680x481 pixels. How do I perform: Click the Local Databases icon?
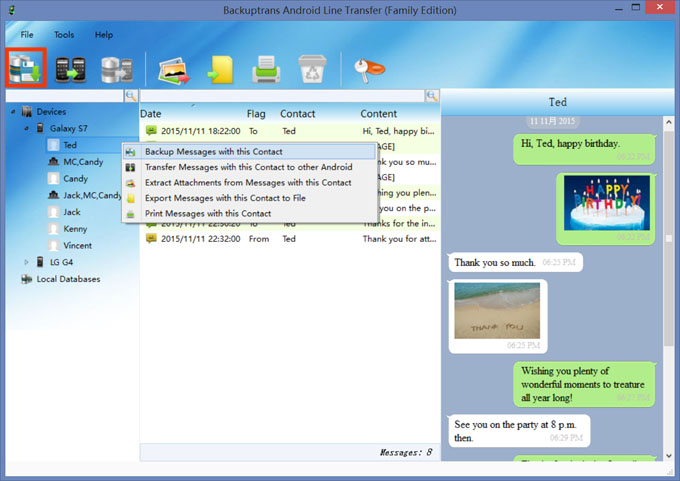pyautogui.click(x=27, y=279)
